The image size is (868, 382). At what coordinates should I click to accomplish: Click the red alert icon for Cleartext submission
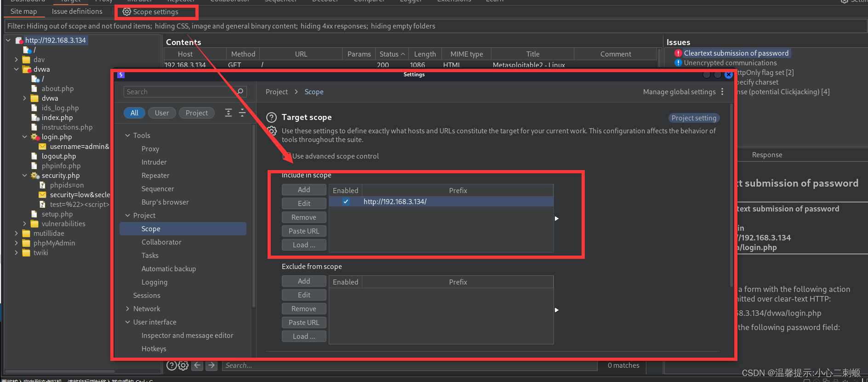point(678,53)
